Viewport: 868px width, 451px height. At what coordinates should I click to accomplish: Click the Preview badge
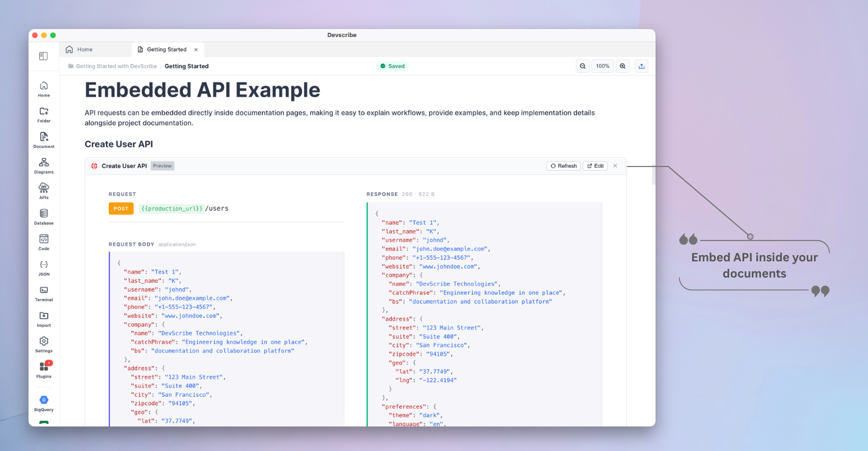click(163, 166)
